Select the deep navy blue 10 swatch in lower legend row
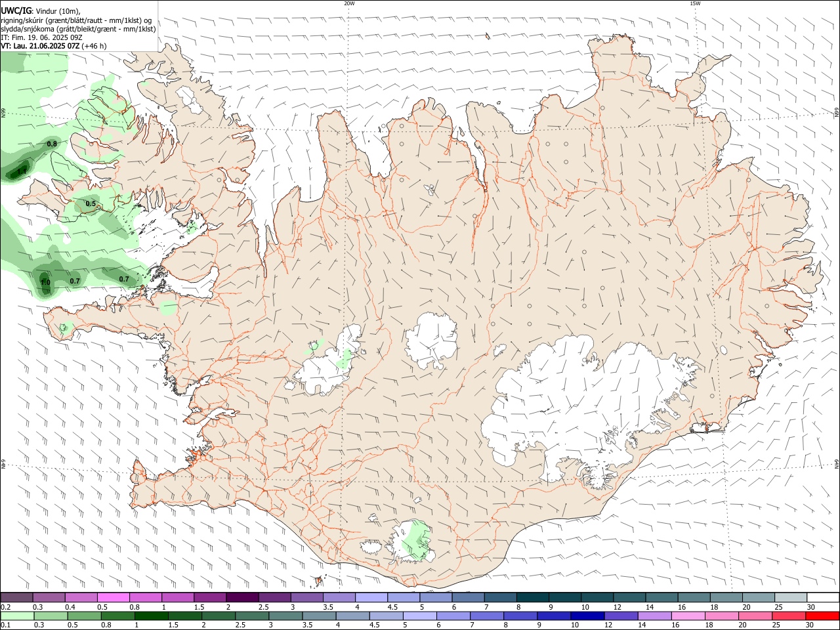The height and width of the screenshot is (630, 840). click(587, 616)
